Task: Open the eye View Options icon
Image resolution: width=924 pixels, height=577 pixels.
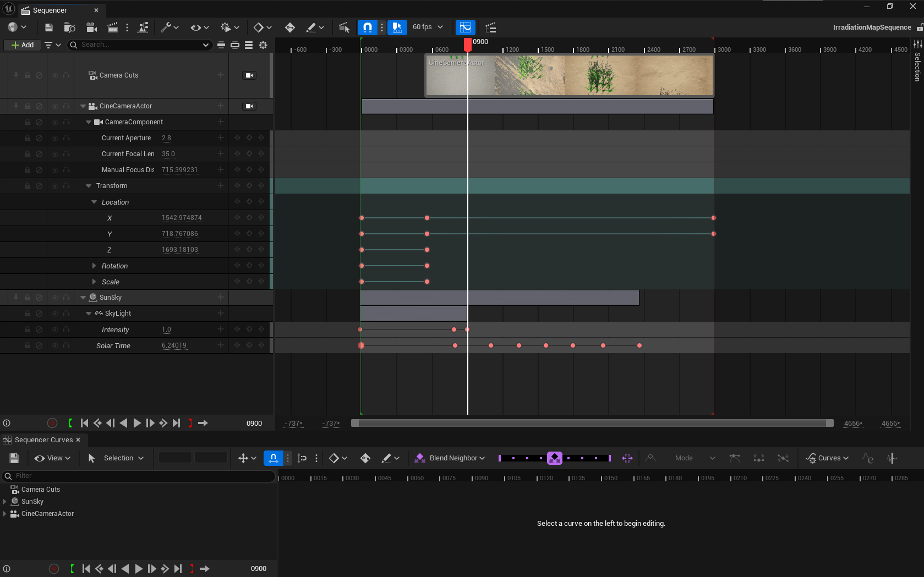Action: [x=195, y=27]
